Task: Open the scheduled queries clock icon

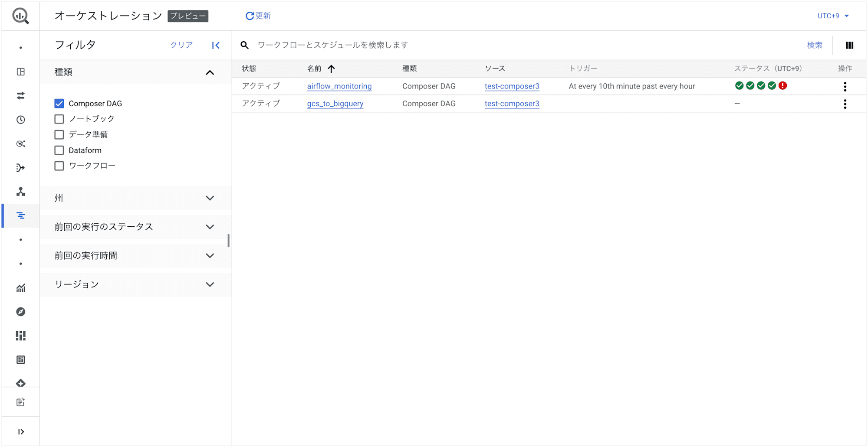Action: click(20, 120)
